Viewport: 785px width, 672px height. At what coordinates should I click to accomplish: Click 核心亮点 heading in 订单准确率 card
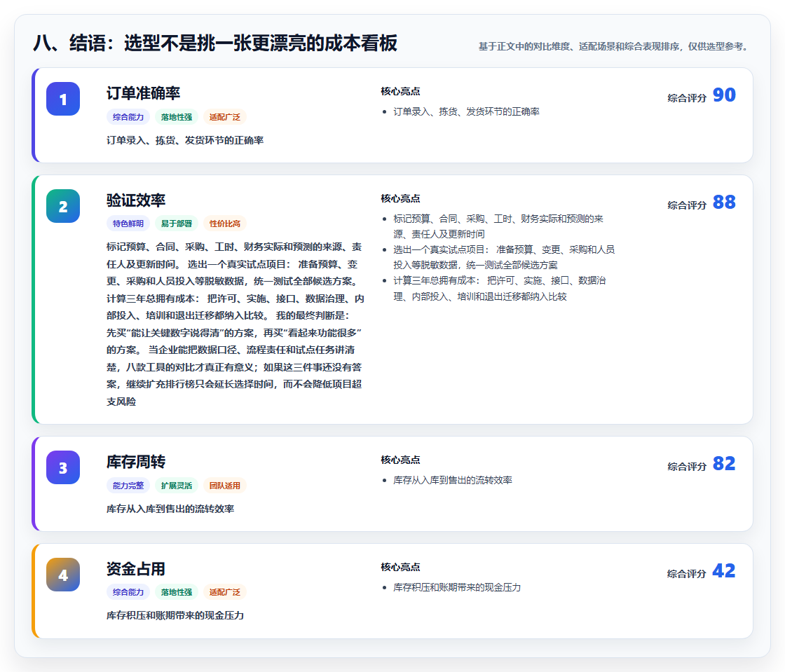point(400,91)
